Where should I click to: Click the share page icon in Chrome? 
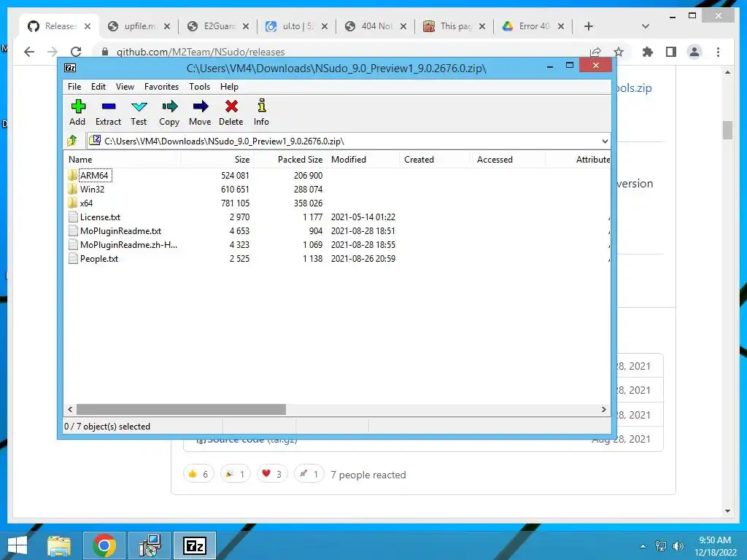[x=595, y=52]
